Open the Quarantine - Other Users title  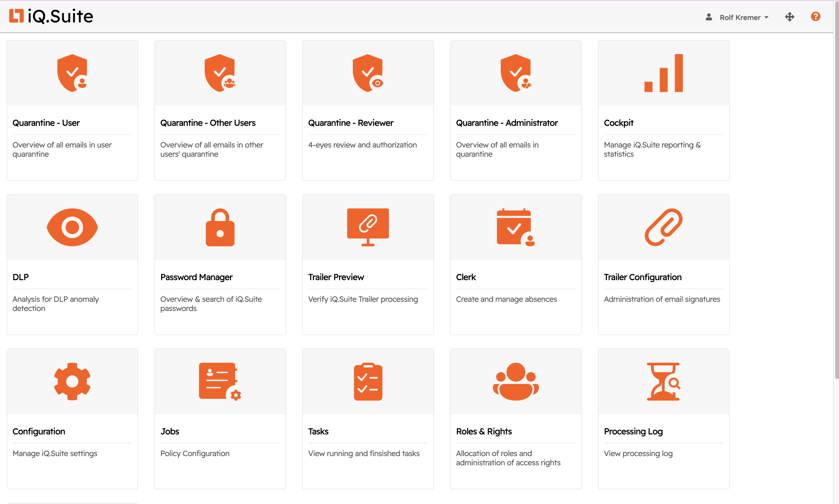tap(208, 123)
